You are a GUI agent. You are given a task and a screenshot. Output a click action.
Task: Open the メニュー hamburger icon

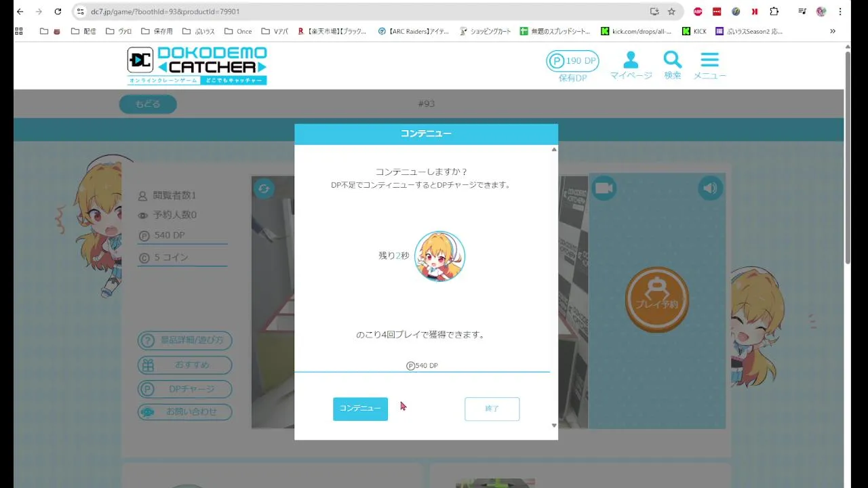click(709, 66)
